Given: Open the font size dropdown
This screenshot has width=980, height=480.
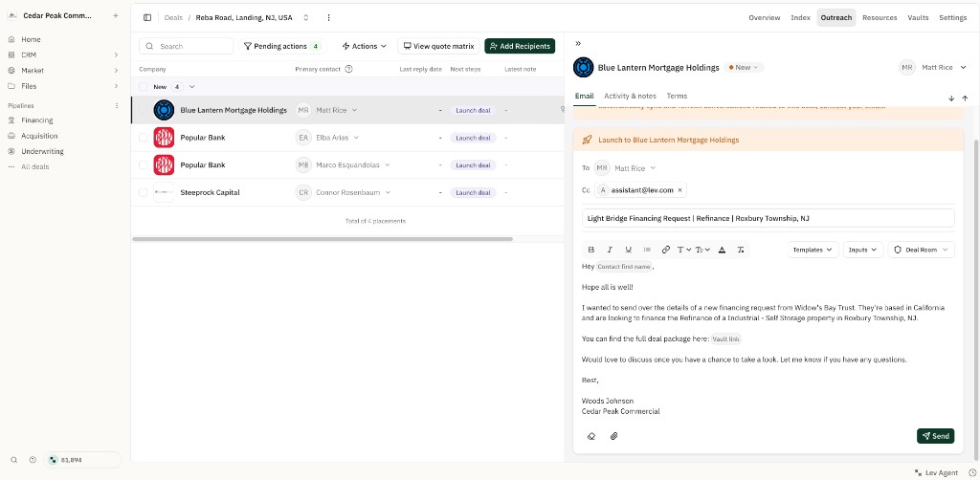Looking at the screenshot, I should point(702,250).
